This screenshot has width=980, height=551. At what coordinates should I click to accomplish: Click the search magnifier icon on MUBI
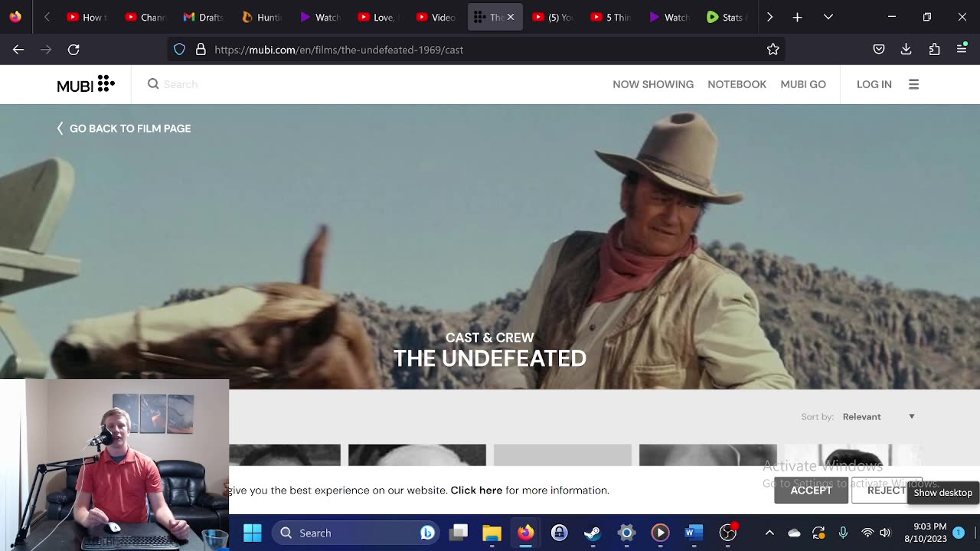(x=153, y=84)
